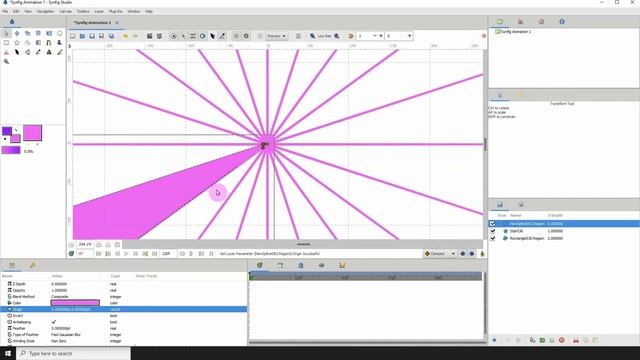Switch to the Synfig Animation 1 document tab

click(x=92, y=22)
